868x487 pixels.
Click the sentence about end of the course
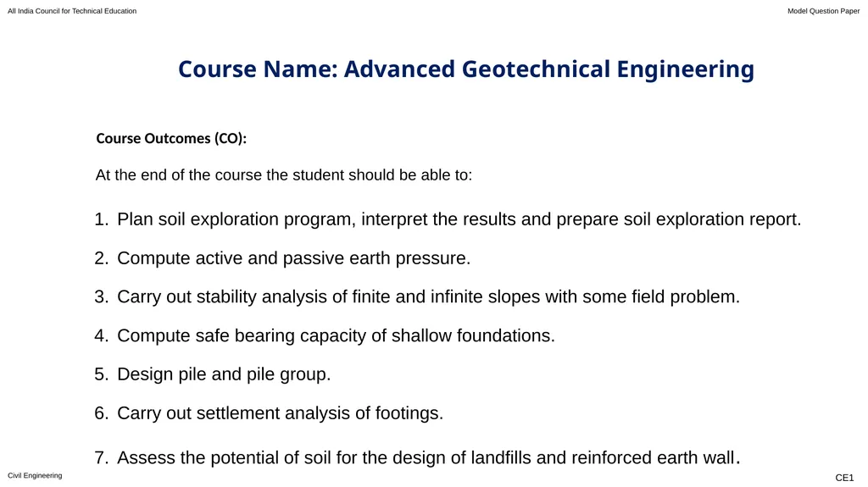point(284,174)
